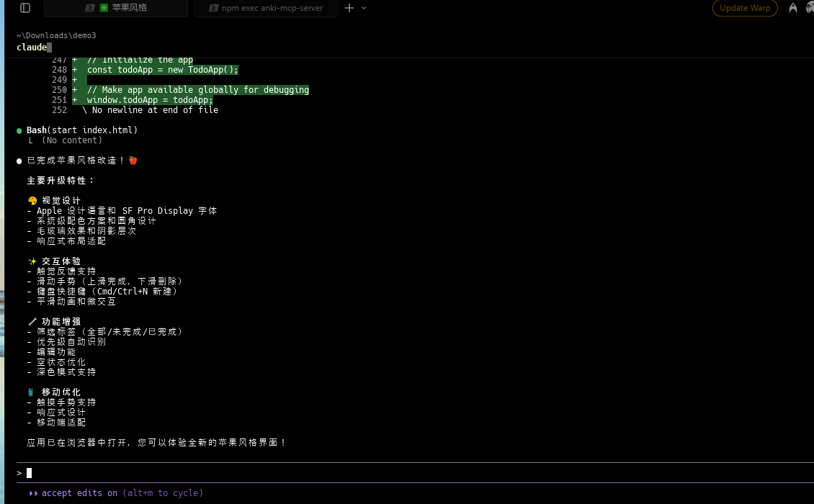Open the Warp AI assistant icon
Screen dimensions: 814x504
(792, 8)
